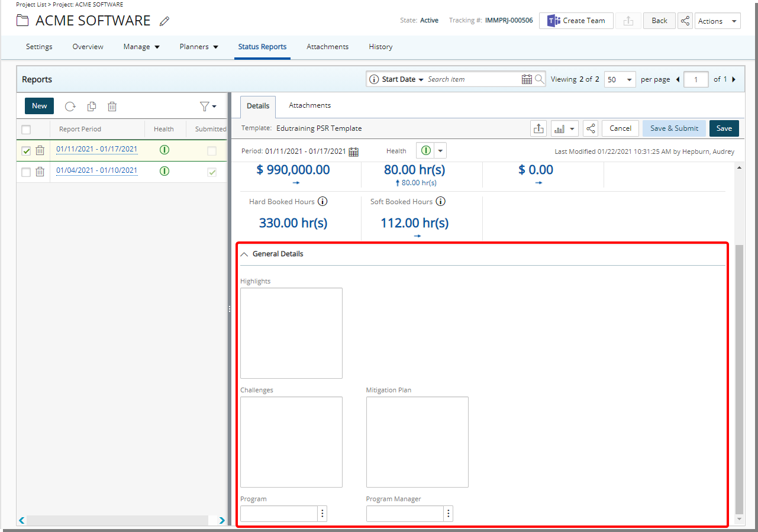Click the page number field
The height and width of the screenshot is (532, 758).
(x=696, y=79)
